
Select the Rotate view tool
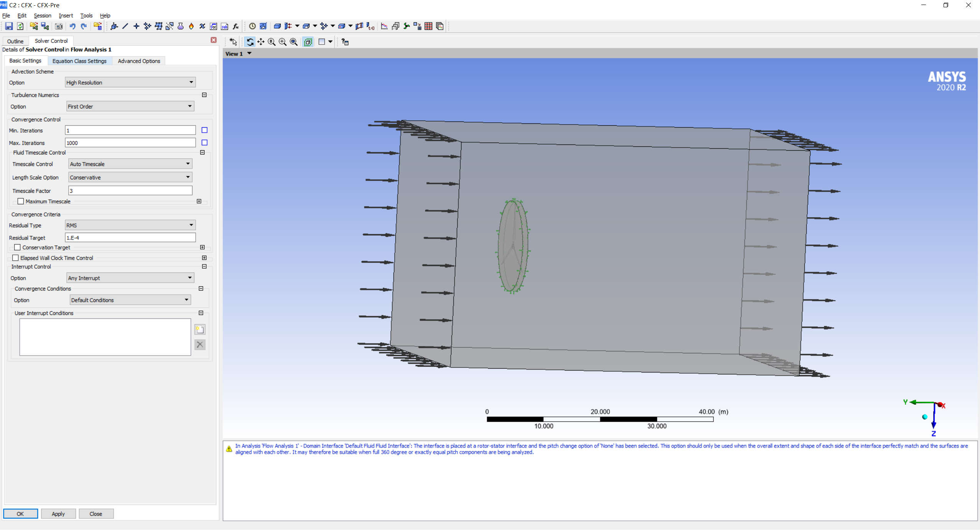click(x=250, y=42)
